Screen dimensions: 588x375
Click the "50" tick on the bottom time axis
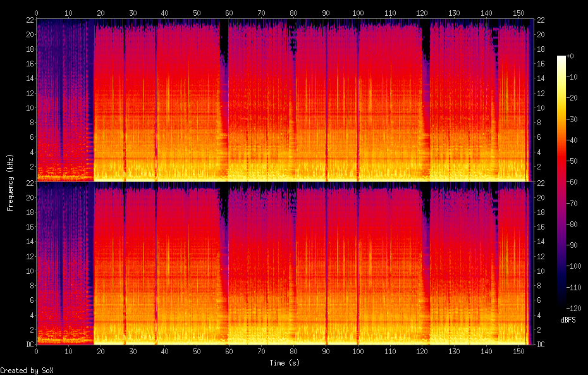click(x=197, y=351)
